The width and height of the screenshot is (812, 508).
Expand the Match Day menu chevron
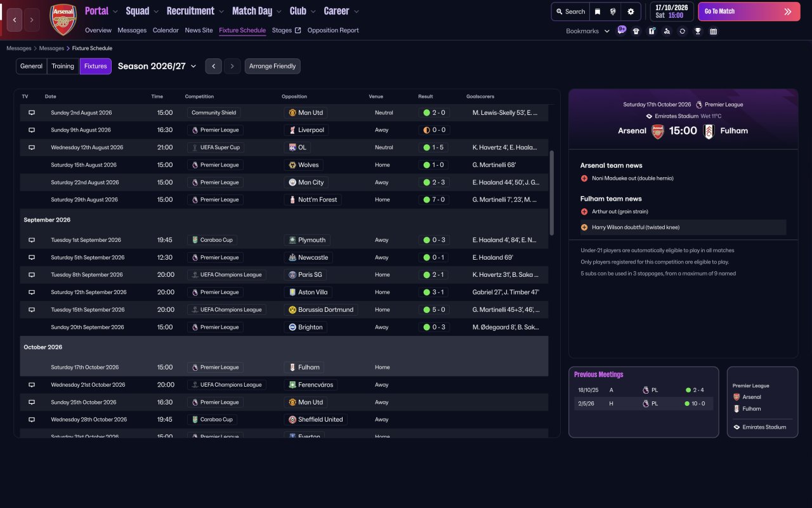coord(279,11)
